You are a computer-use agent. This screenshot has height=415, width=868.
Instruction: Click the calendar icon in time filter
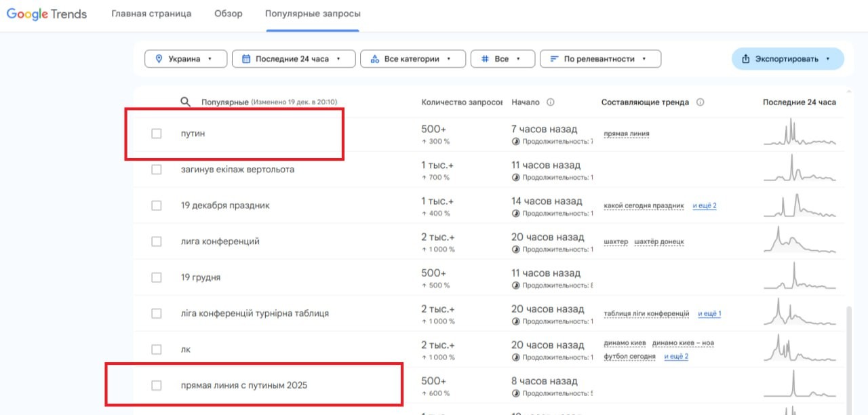(x=246, y=59)
